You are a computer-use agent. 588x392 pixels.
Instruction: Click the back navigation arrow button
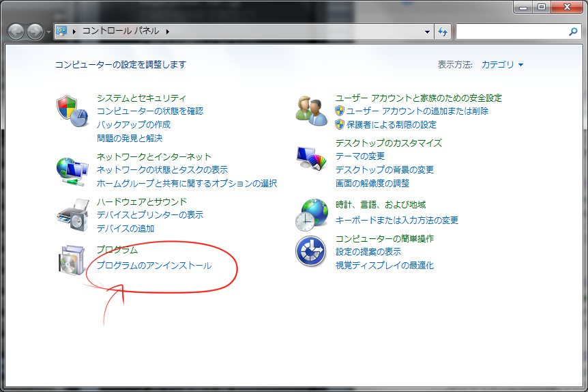(16, 31)
